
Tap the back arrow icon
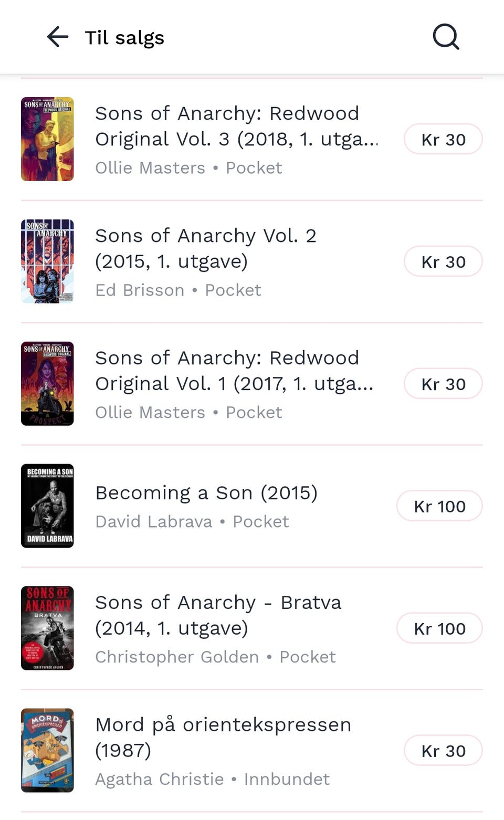click(58, 37)
